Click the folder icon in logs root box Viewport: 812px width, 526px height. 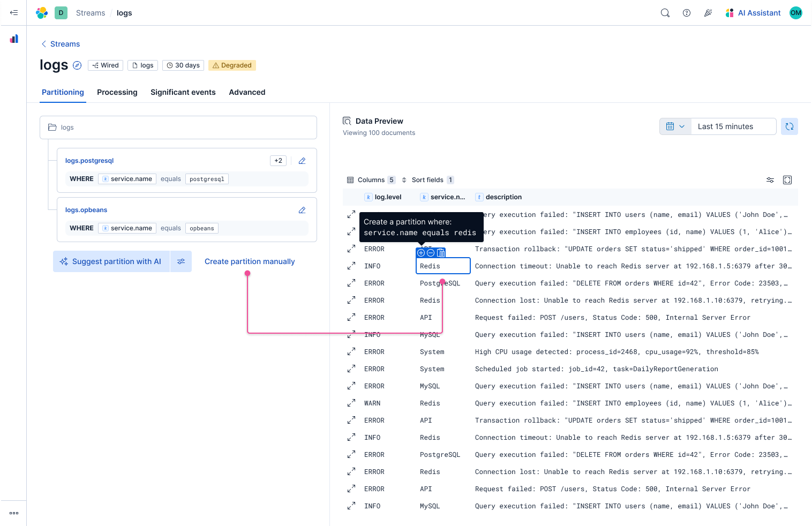point(52,127)
